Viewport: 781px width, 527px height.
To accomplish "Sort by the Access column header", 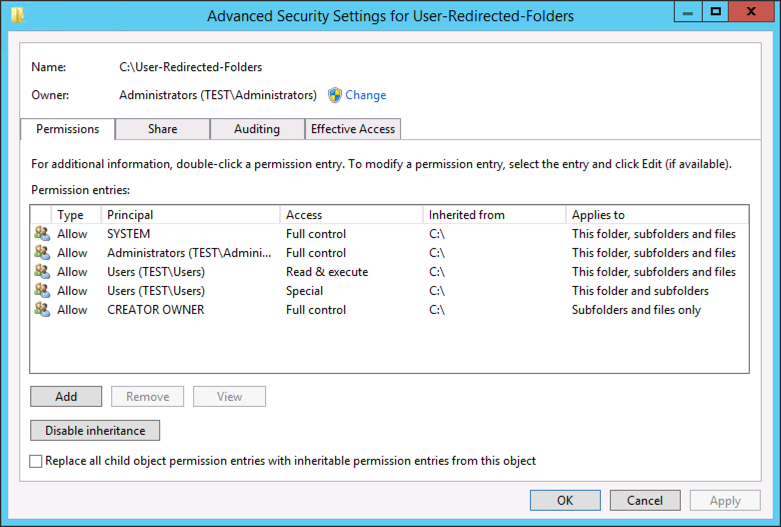I will [x=352, y=215].
